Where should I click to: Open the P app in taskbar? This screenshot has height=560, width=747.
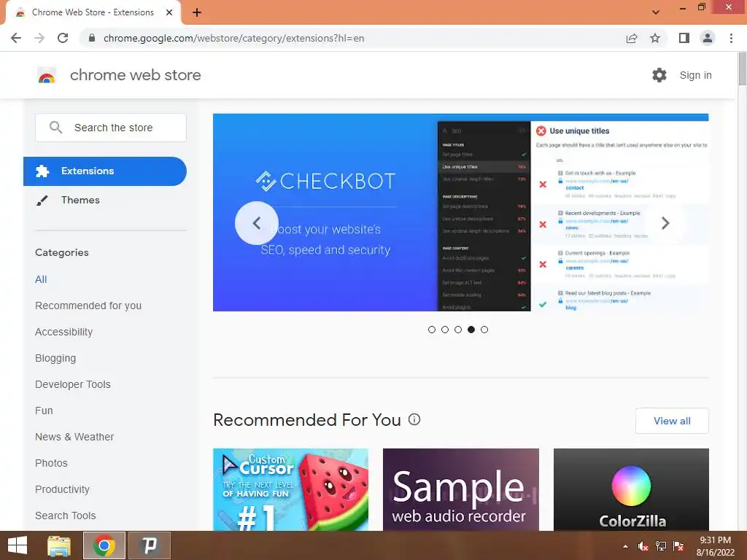pos(150,545)
